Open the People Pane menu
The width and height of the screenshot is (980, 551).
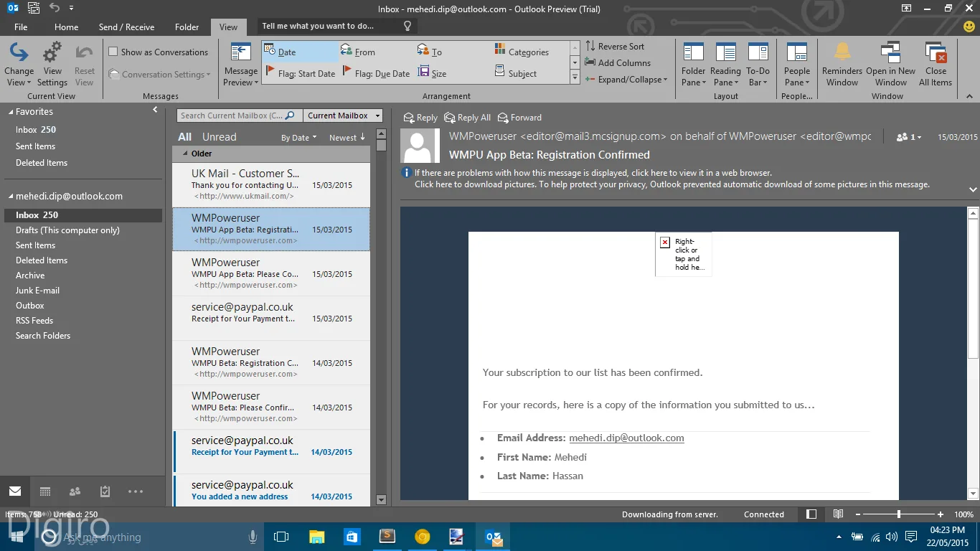[x=796, y=65]
